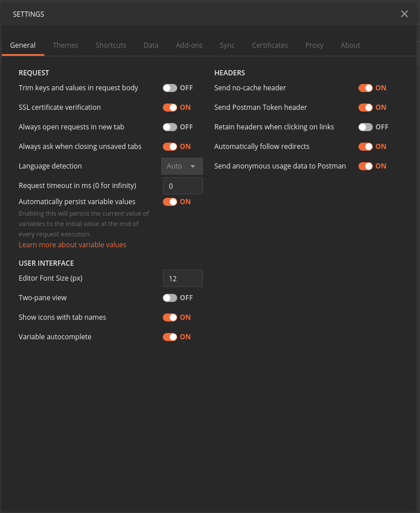
Task: Open the Language detection dropdown
Action: pos(182,166)
